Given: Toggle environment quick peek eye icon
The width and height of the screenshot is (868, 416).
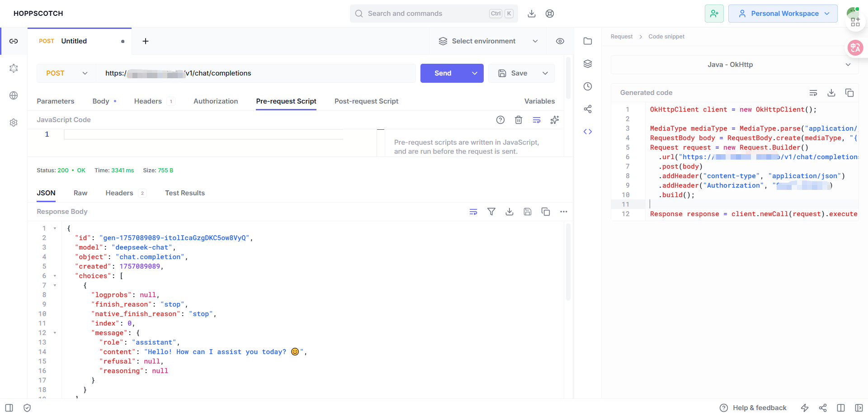Looking at the screenshot, I should click(x=560, y=41).
